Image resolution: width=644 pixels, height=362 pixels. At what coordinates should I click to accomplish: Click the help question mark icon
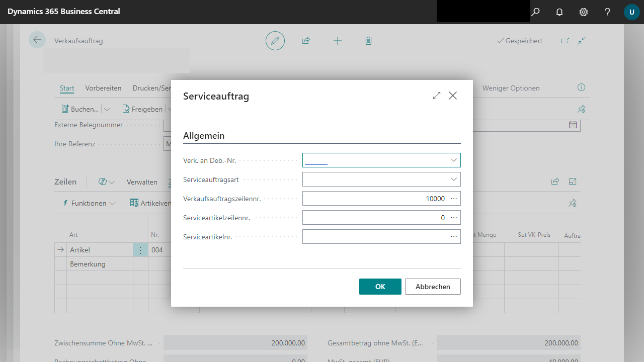point(607,12)
